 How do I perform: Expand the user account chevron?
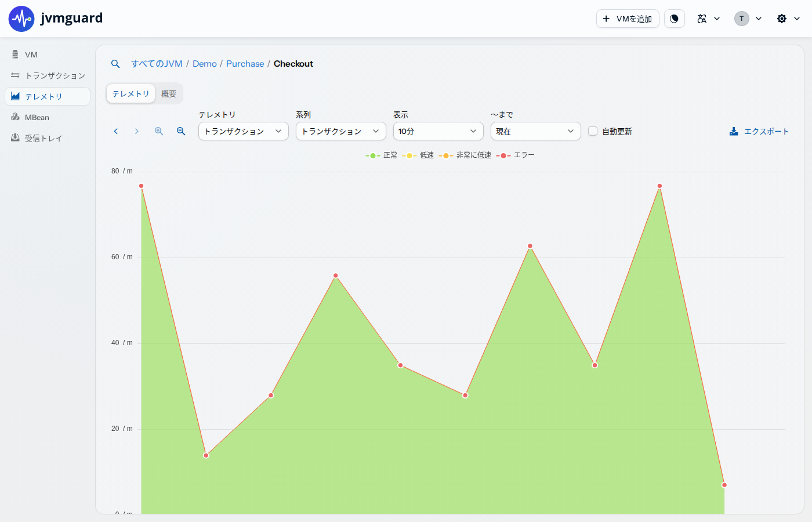[x=759, y=19]
